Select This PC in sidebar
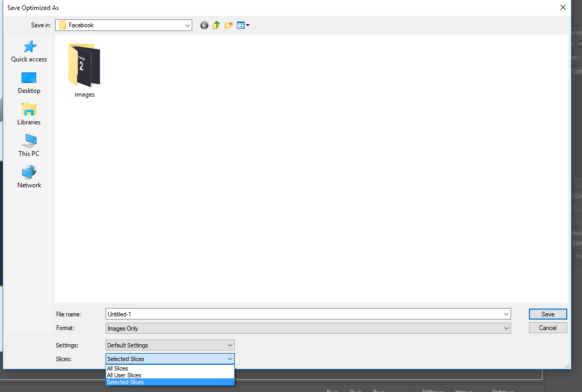Image resolution: width=582 pixels, height=392 pixels. pyautogui.click(x=29, y=146)
